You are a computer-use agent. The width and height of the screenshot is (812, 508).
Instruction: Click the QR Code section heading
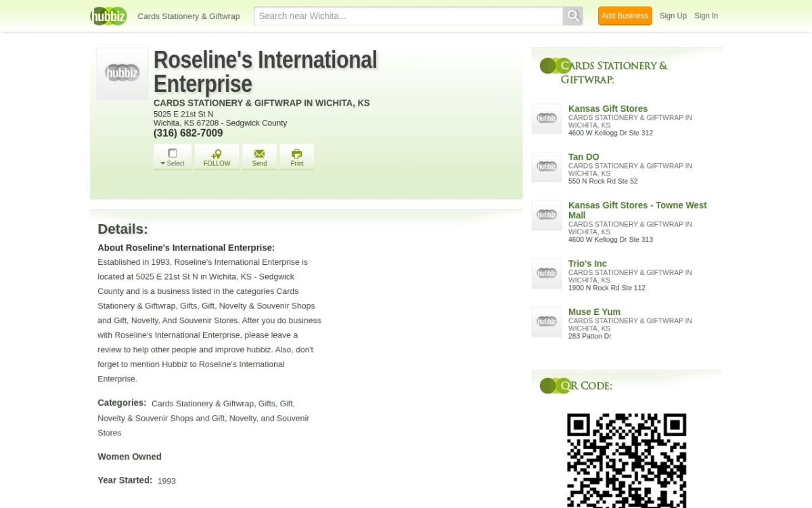coord(586,385)
